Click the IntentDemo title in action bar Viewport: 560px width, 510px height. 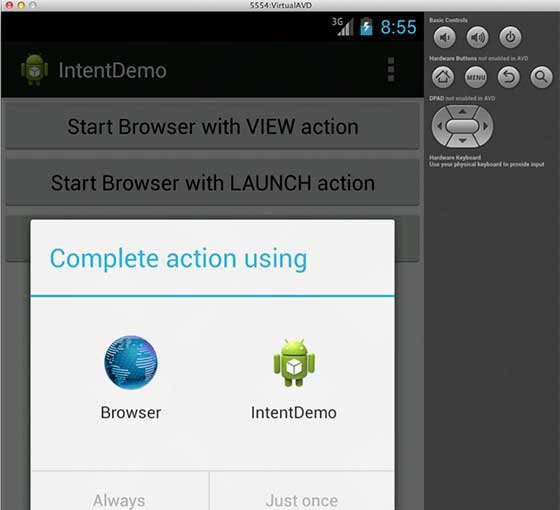click(112, 70)
